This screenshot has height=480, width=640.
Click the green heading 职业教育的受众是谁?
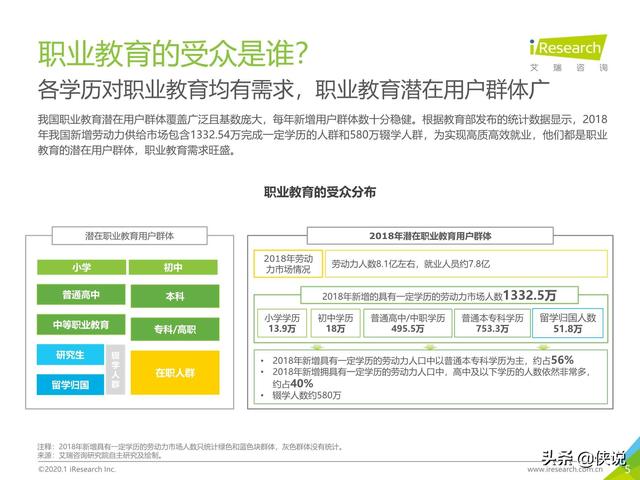(173, 53)
